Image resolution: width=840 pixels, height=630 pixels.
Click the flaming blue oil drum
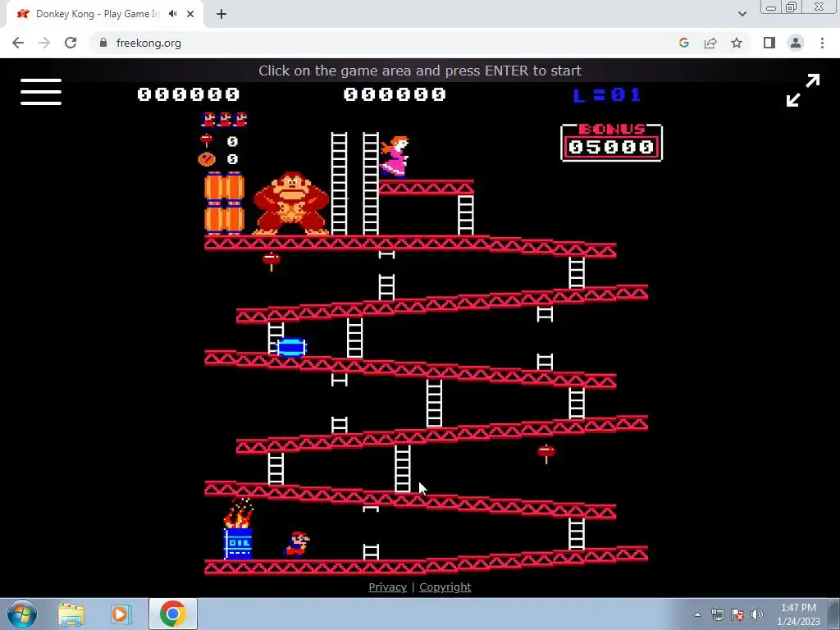(x=238, y=529)
